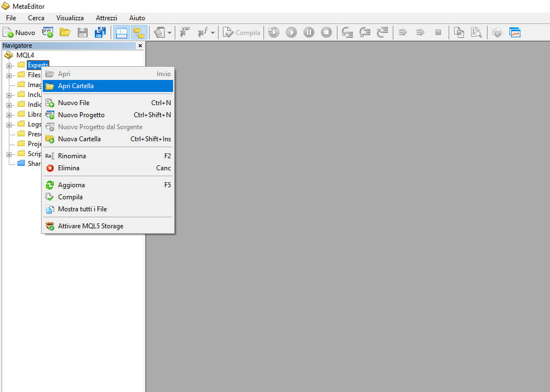
Task: Click the stop debugging icon
Action: coord(326,33)
